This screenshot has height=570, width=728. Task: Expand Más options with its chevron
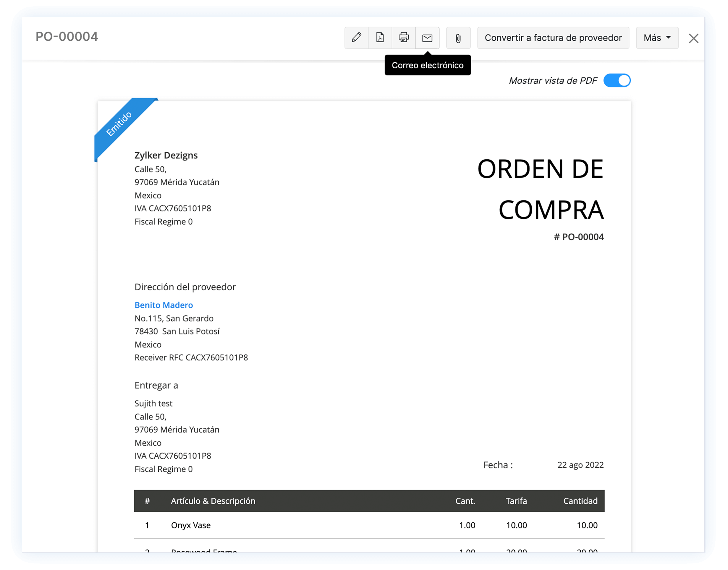coord(669,38)
